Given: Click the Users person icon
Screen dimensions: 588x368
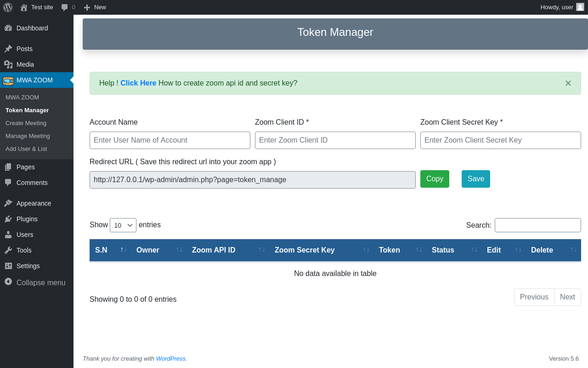Looking at the screenshot, I should [x=8, y=235].
